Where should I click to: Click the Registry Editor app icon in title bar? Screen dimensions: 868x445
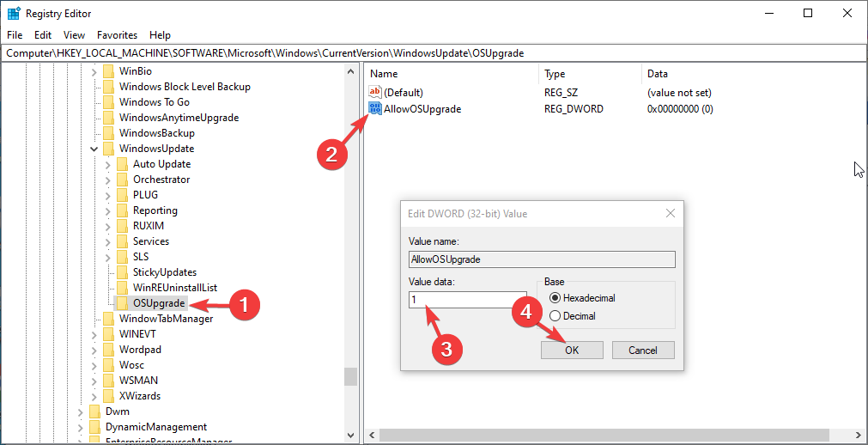14,13
